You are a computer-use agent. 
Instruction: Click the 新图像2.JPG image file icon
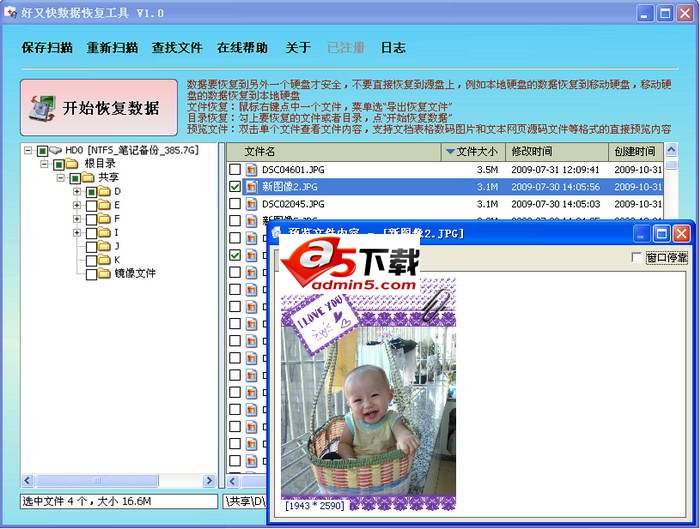click(252, 187)
